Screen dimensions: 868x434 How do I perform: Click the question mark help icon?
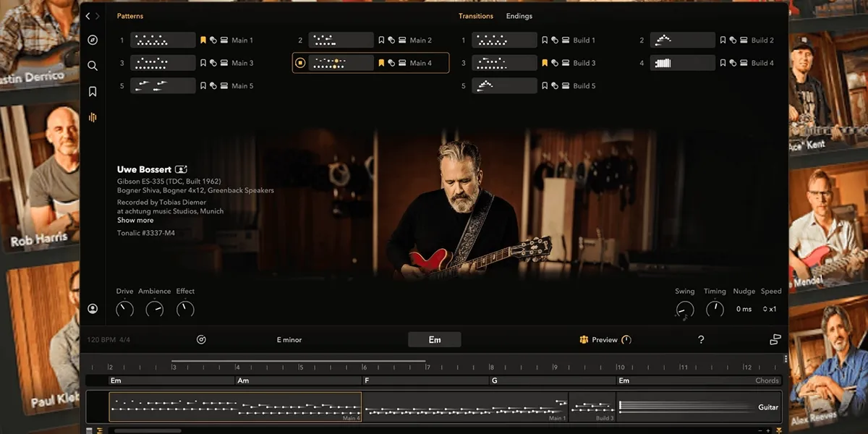[700, 340]
